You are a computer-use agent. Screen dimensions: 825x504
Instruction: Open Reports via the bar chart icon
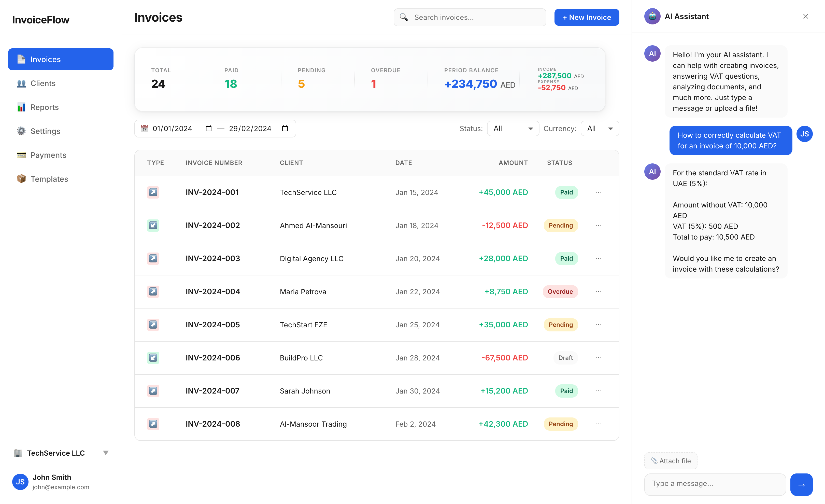[x=21, y=107]
